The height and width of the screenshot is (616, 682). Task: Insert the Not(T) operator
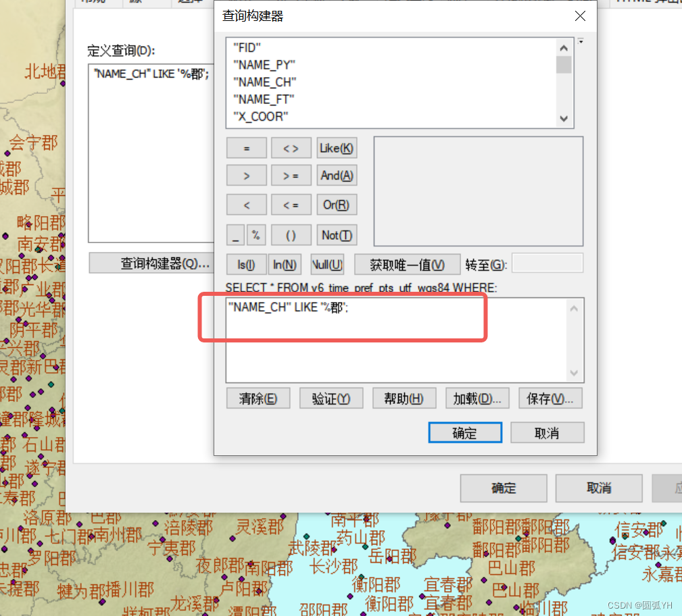337,235
